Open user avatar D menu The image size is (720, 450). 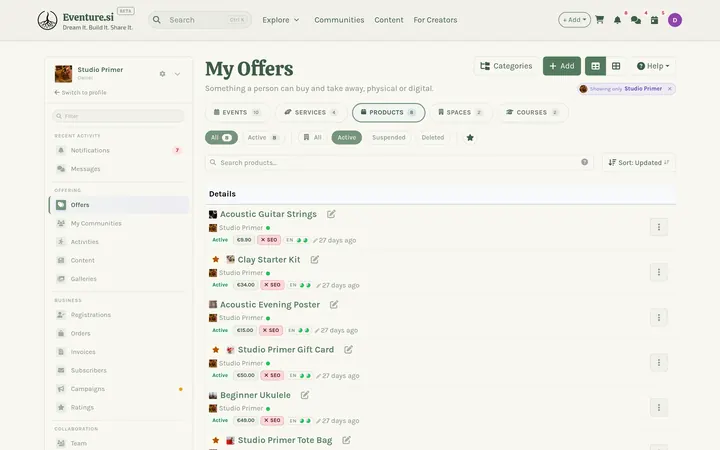coord(675,20)
